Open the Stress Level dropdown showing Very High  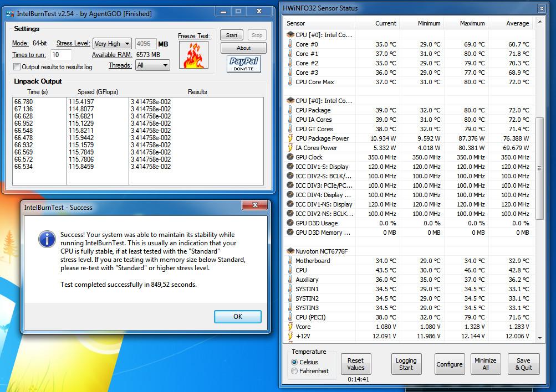112,44
